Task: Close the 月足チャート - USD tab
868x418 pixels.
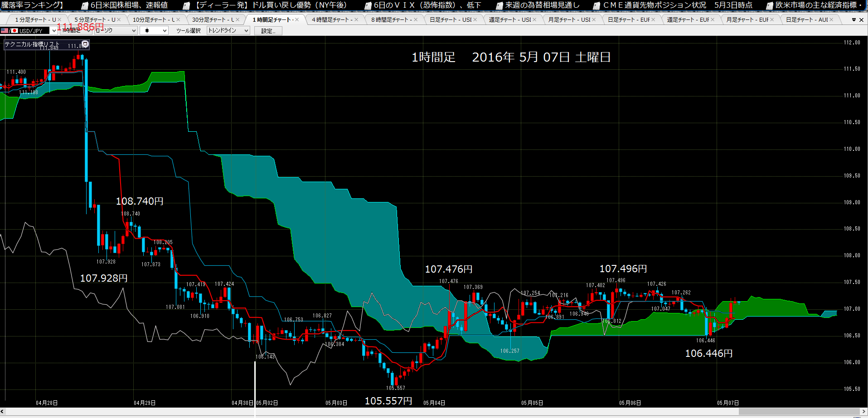Action: click(594, 19)
